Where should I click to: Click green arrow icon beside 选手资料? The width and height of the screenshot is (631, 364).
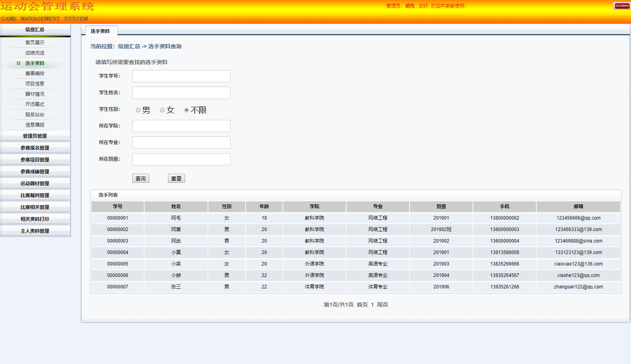click(x=18, y=63)
